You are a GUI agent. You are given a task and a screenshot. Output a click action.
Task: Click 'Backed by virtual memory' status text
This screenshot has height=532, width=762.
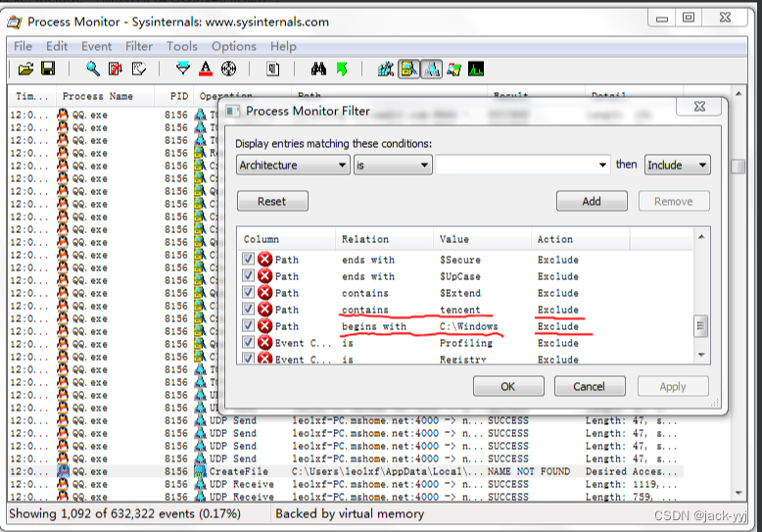[x=350, y=513]
